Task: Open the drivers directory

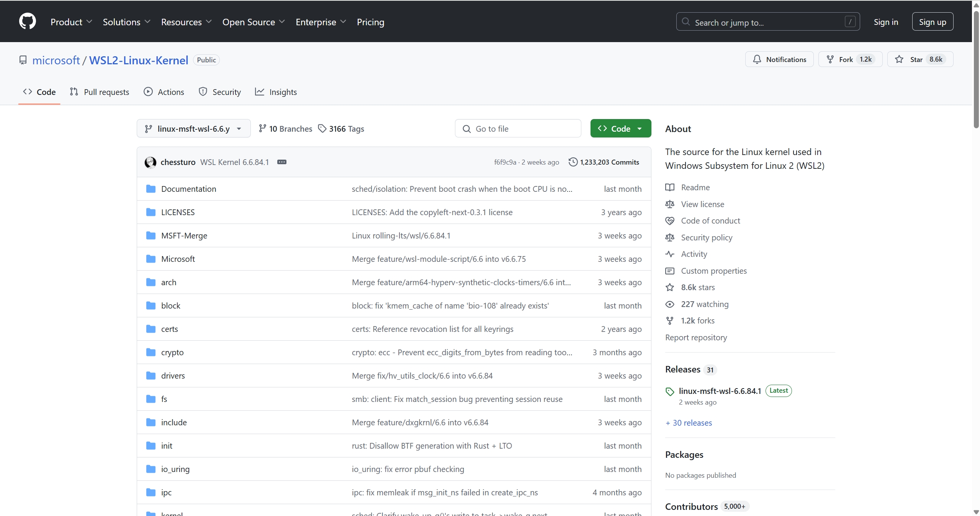Action: point(173,376)
